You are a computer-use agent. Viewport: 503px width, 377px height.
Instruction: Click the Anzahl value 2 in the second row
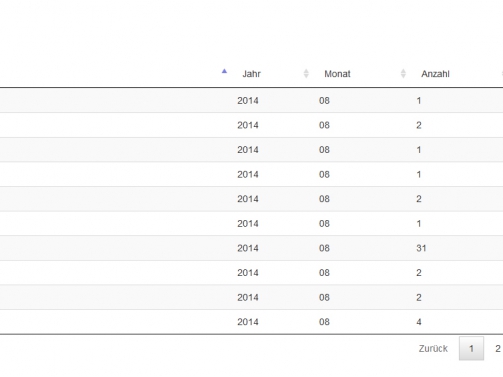(x=419, y=125)
